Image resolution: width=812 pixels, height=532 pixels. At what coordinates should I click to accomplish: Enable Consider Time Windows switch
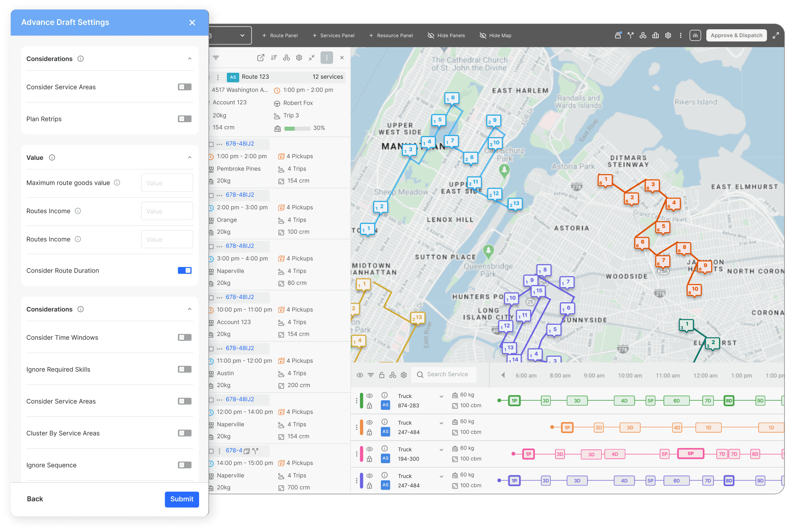(x=184, y=337)
